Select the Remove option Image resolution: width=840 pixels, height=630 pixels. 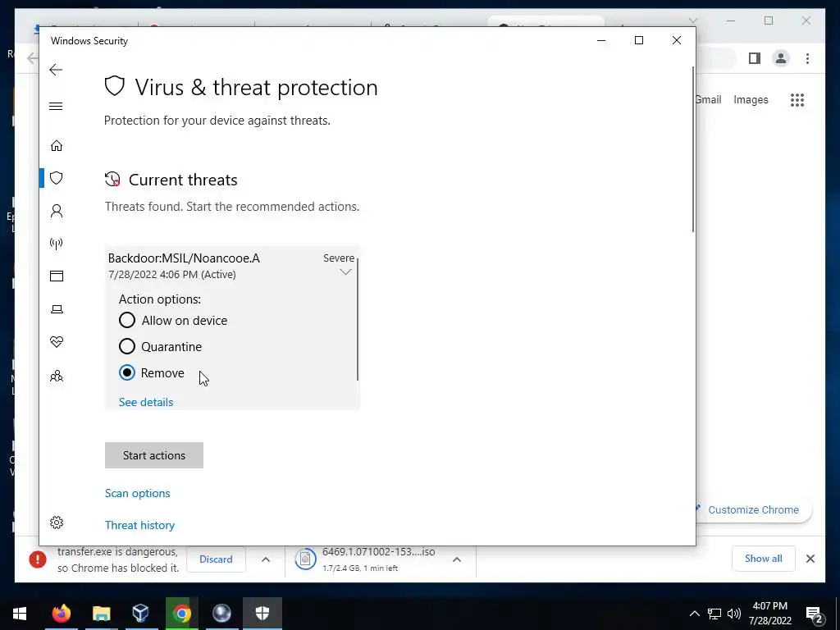(127, 373)
